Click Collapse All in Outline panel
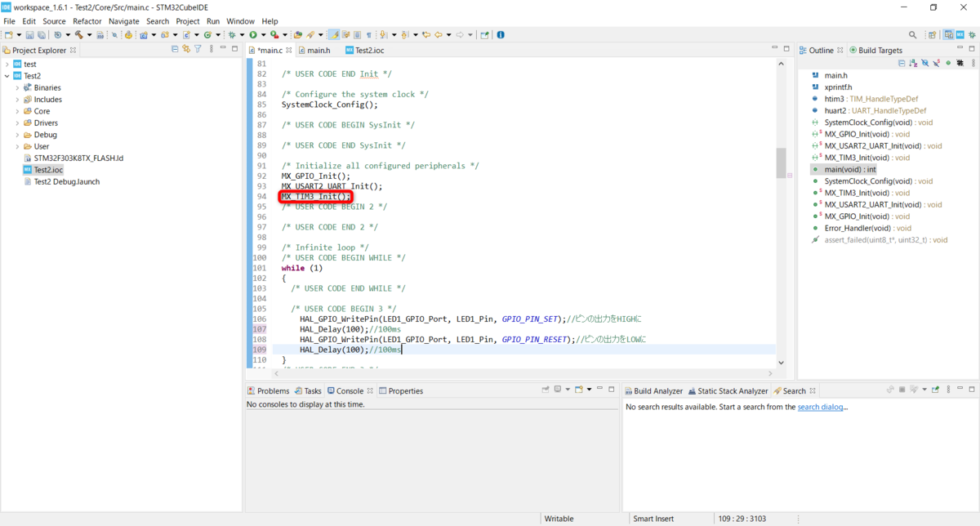The height and width of the screenshot is (526, 980). pos(902,63)
